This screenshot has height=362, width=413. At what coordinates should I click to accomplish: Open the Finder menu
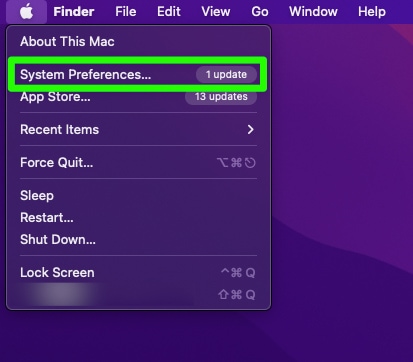(x=74, y=12)
